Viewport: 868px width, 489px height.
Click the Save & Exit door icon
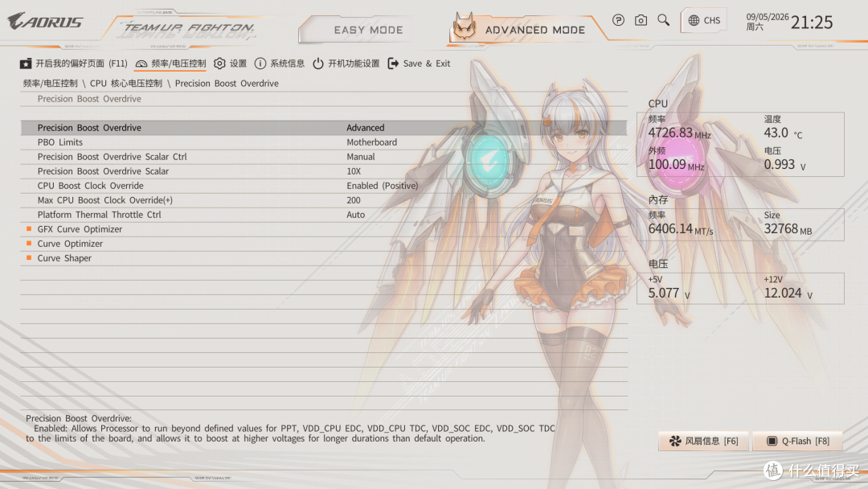coord(393,64)
